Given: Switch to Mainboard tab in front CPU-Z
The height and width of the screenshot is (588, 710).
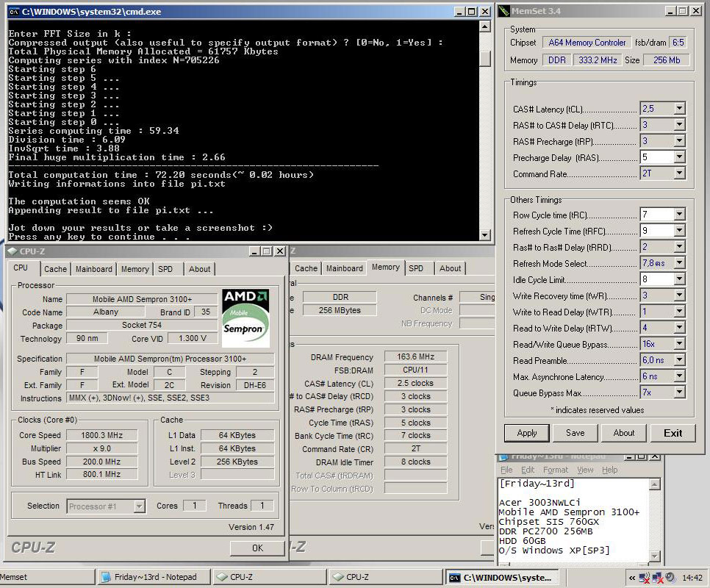Looking at the screenshot, I should point(94,269).
